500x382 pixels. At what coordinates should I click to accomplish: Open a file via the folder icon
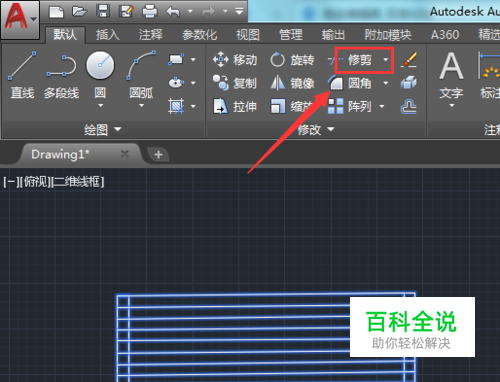tap(79, 12)
